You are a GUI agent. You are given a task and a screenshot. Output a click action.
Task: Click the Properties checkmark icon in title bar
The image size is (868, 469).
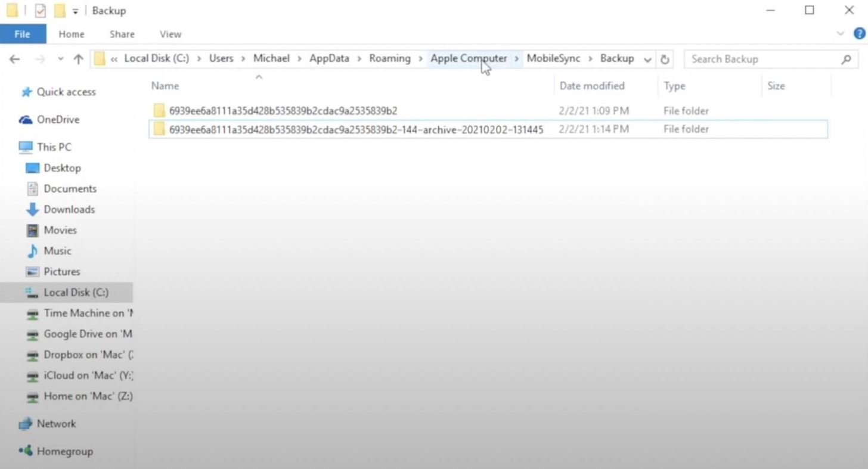point(41,11)
